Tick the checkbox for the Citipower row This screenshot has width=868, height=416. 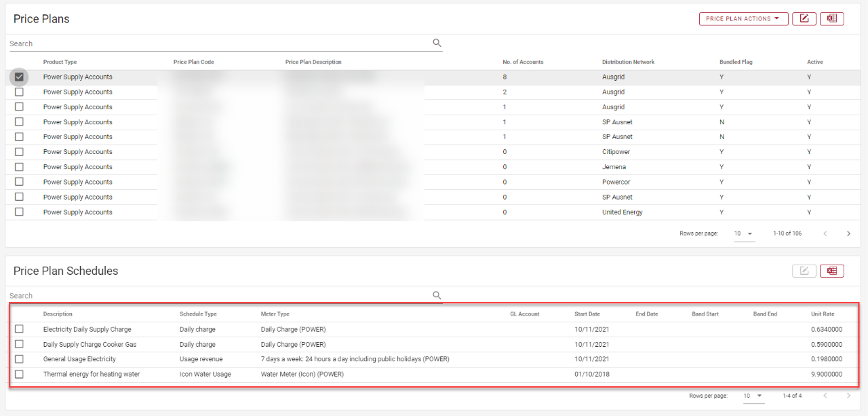coord(19,152)
